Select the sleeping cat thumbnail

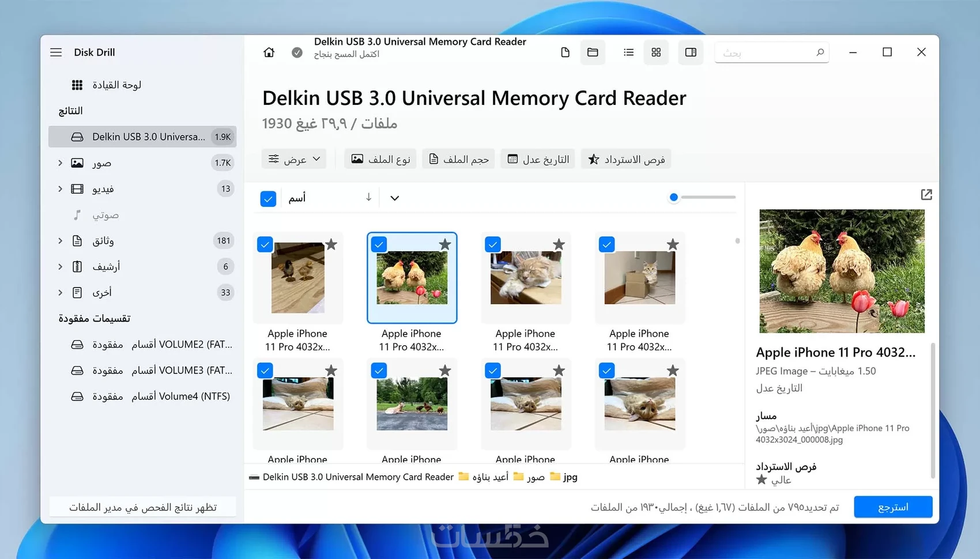point(526,278)
